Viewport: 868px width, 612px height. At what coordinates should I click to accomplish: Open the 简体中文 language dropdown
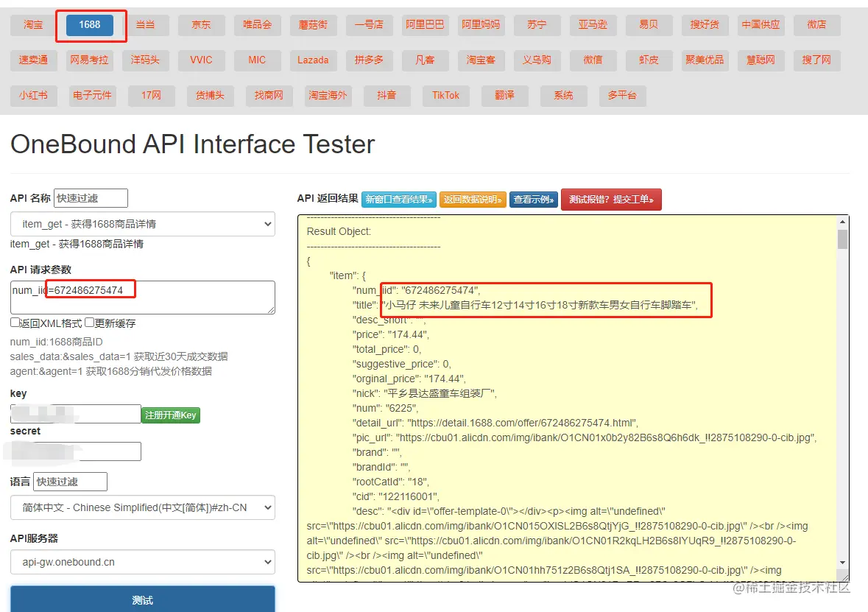tap(143, 508)
